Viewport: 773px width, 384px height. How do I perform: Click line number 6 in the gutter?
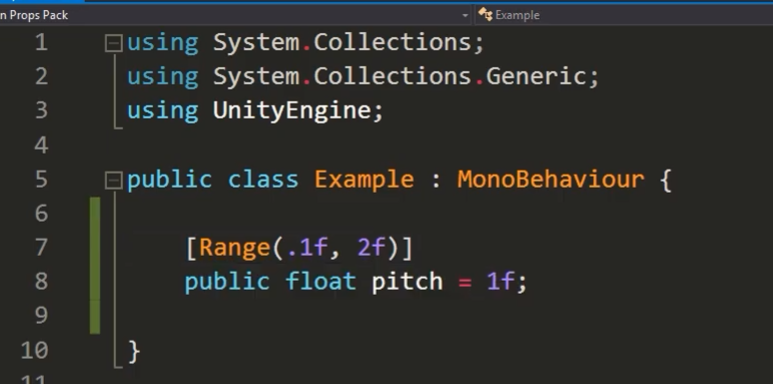tap(41, 213)
